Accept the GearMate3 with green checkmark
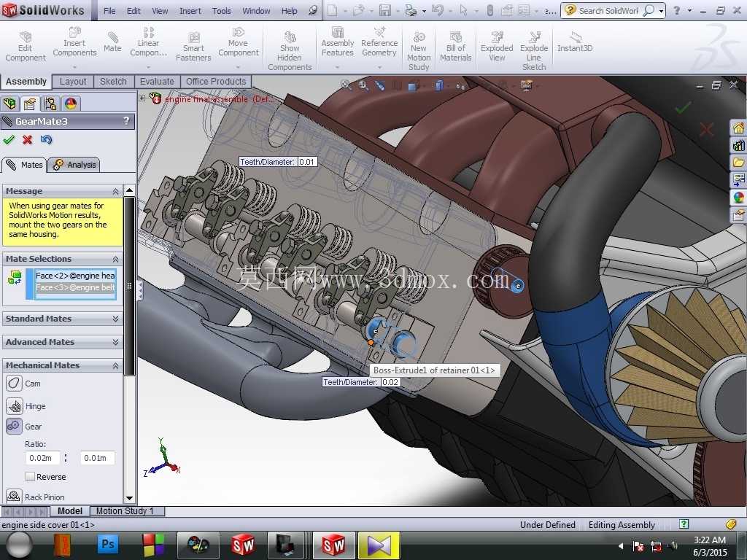 pyautogui.click(x=9, y=139)
